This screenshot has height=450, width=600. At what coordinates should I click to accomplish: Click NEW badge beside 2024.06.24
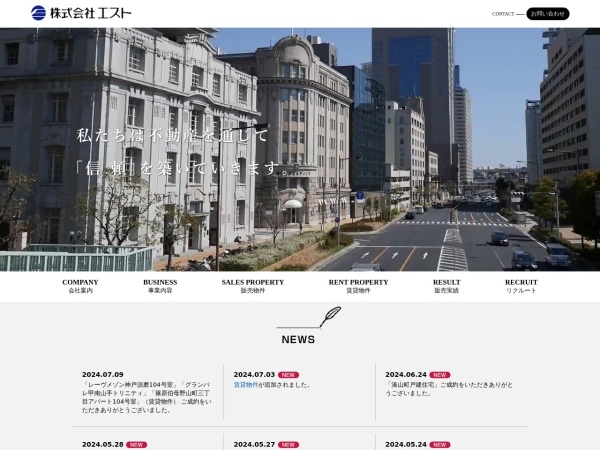pyautogui.click(x=440, y=375)
